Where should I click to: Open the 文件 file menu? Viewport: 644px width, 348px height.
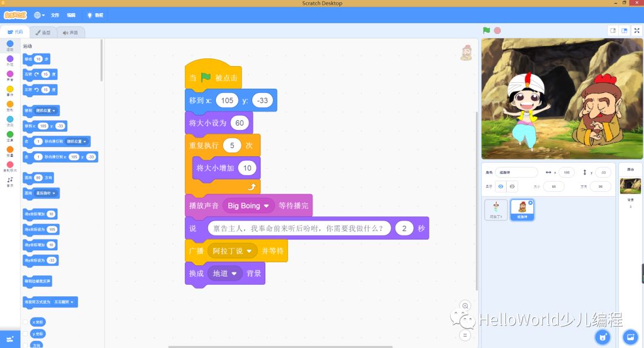55,15
